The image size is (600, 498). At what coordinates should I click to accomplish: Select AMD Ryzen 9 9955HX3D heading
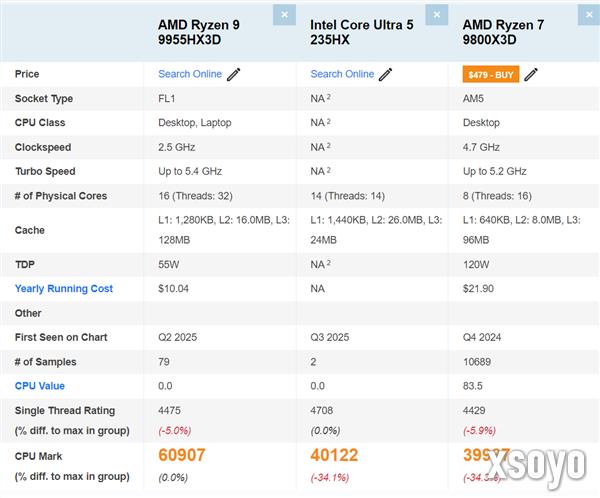[x=199, y=32]
